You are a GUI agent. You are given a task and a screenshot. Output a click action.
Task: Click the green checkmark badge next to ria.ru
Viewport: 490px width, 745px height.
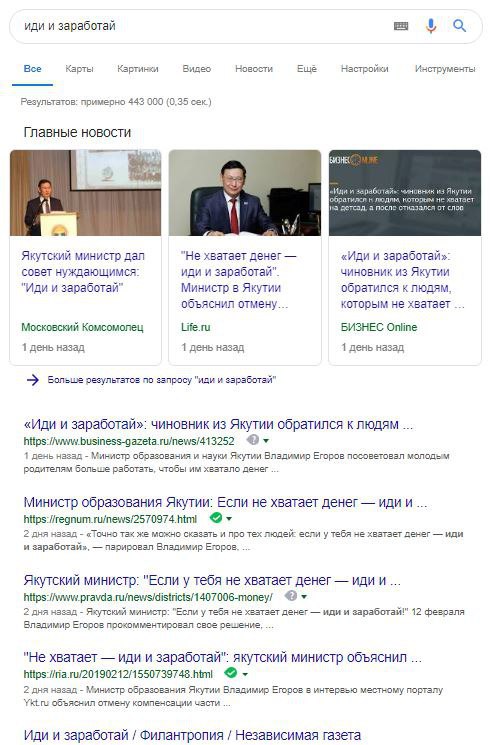coord(231,673)
